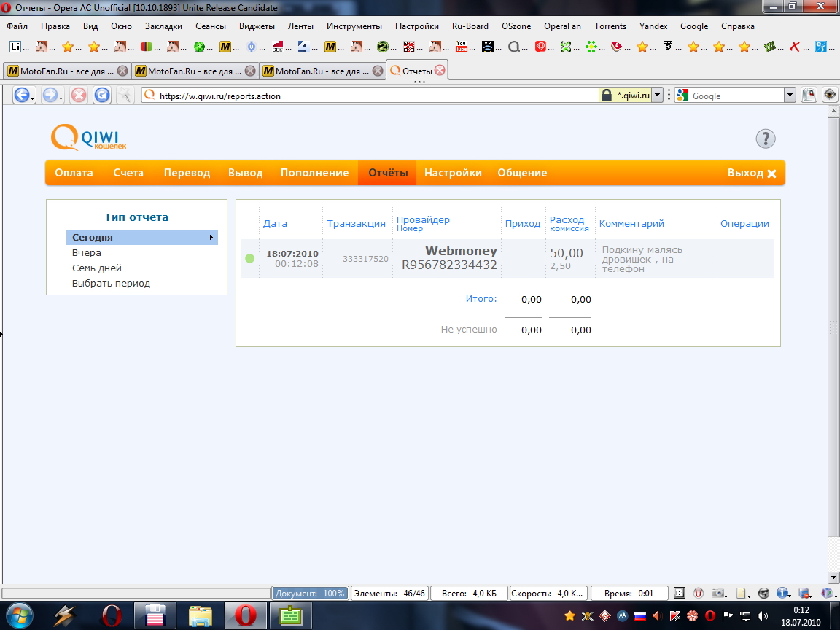Click the browser Back arrow button
Viewport: 840px width, 630px height.
[x=21, y=96]
